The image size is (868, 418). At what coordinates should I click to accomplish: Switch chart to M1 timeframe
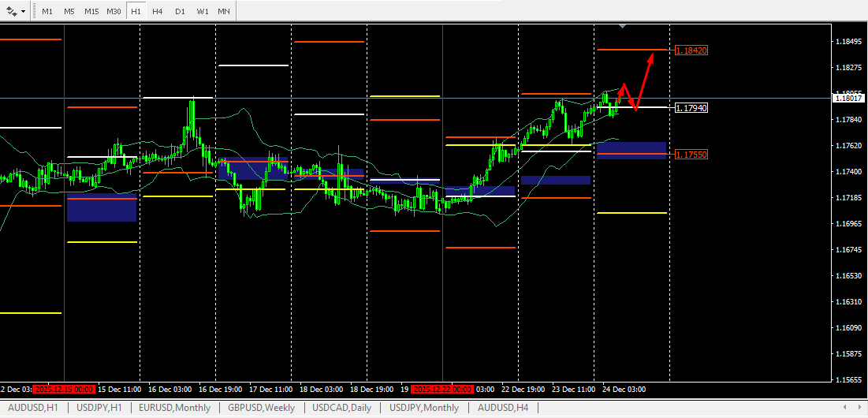point(47,11)
